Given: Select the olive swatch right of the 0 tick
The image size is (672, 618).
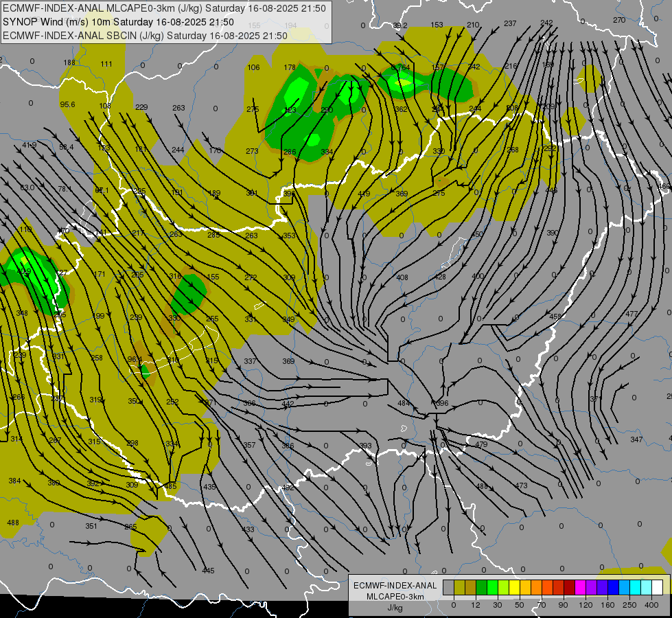Looking at the screenshot, I should coord(459,587).
